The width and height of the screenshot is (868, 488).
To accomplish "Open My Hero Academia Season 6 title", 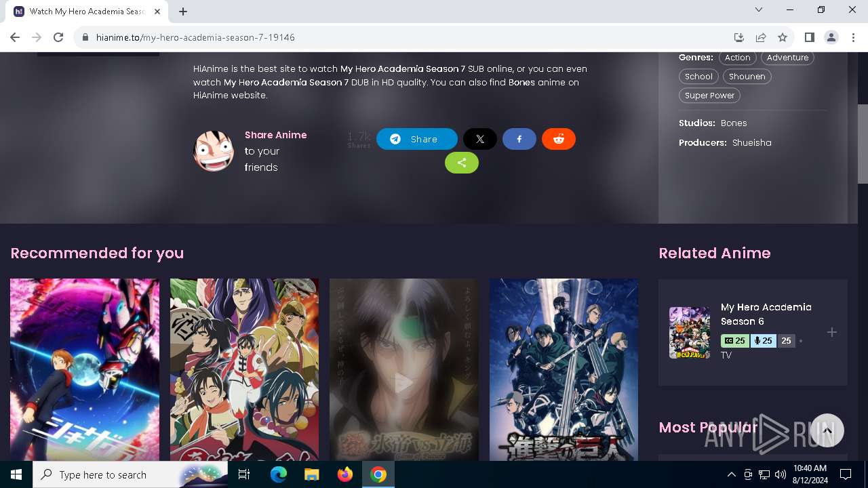I will click(766, 314).
